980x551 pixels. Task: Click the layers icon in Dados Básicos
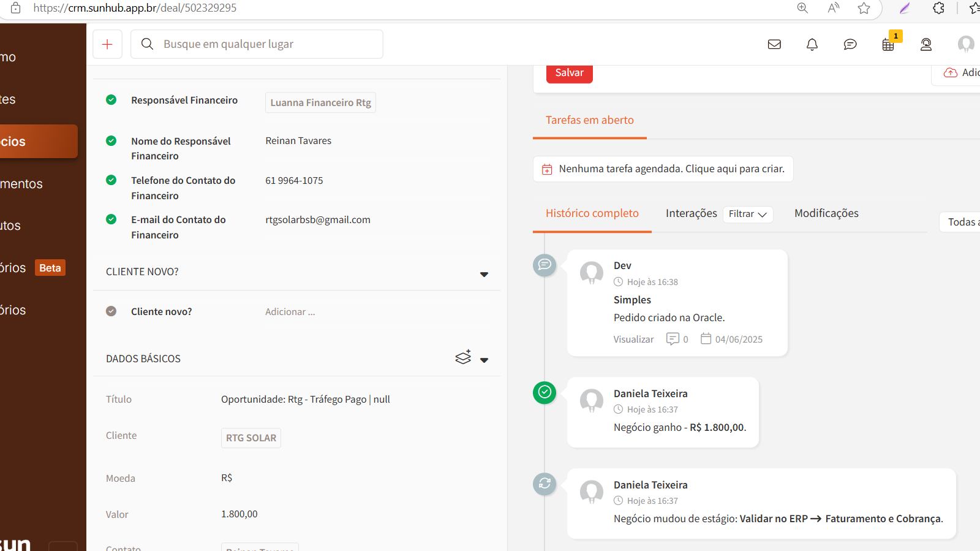[463, 357]
